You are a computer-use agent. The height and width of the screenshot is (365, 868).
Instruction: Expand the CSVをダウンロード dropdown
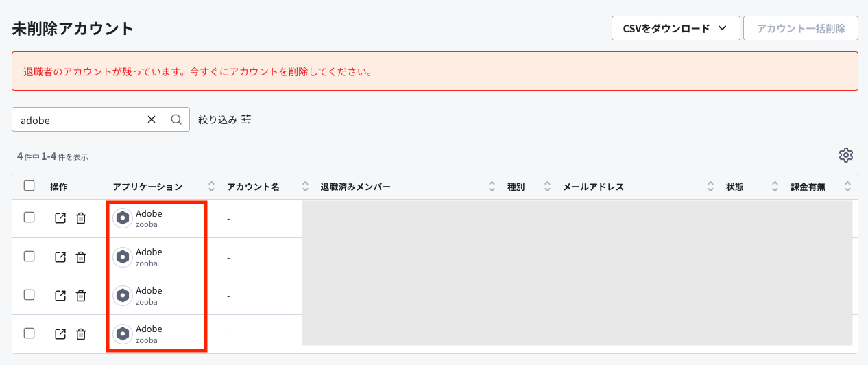(675, 28)
